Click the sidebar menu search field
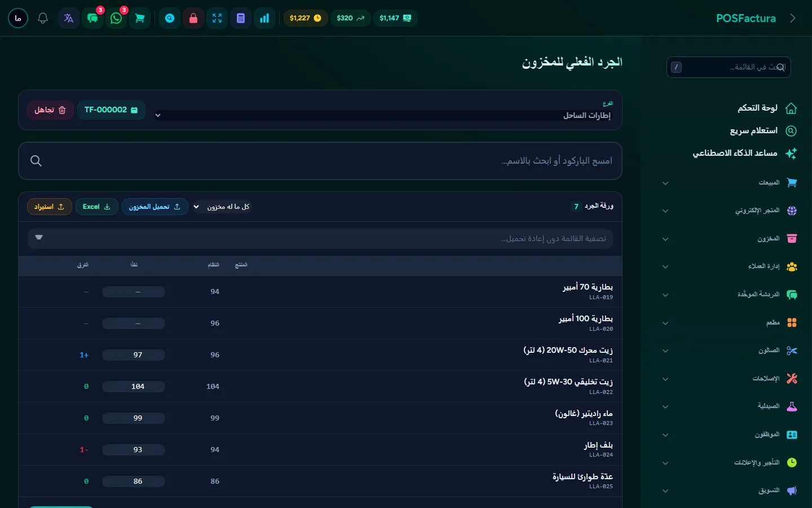Screen dimensions: 812x508 pyautogui.click(x=729, y=67)
